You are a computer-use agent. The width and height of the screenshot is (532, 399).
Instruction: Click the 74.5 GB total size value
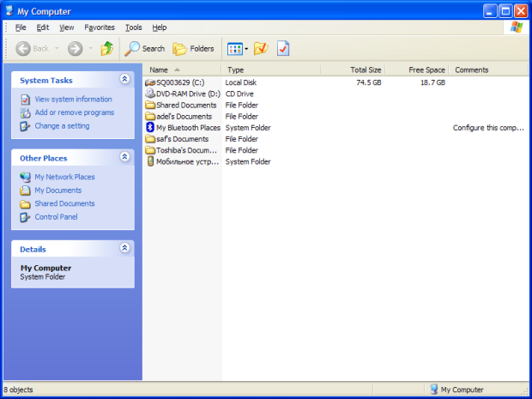point(369,82)
